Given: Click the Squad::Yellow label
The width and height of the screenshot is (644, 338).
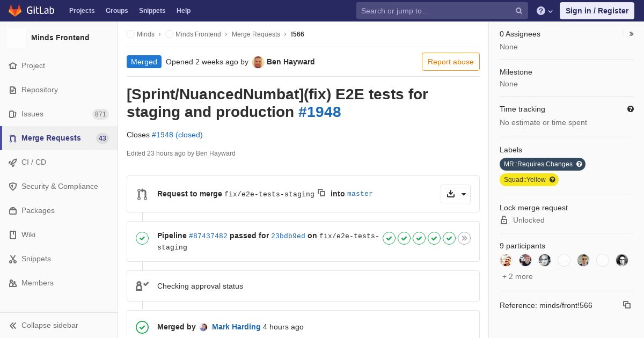Looking at the screenshot, I should (525, 180).
